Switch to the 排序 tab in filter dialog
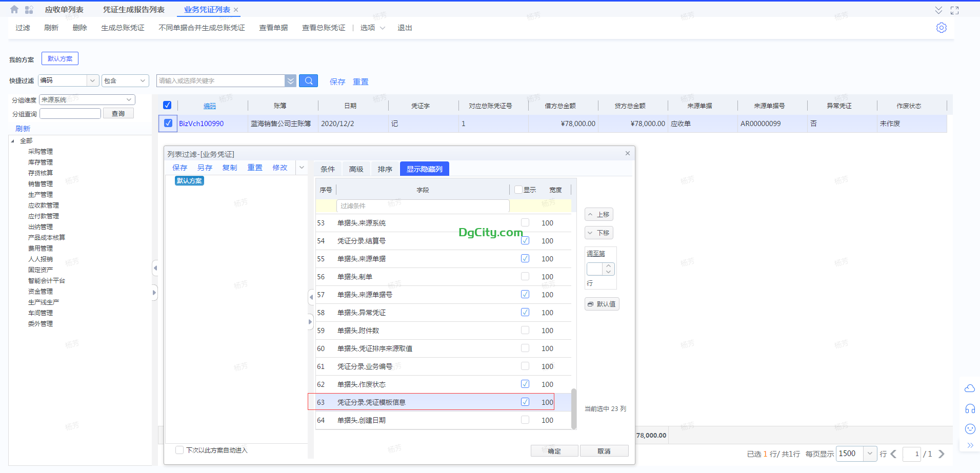This screenshot has width=980, height=473. (x=385, y=169)
